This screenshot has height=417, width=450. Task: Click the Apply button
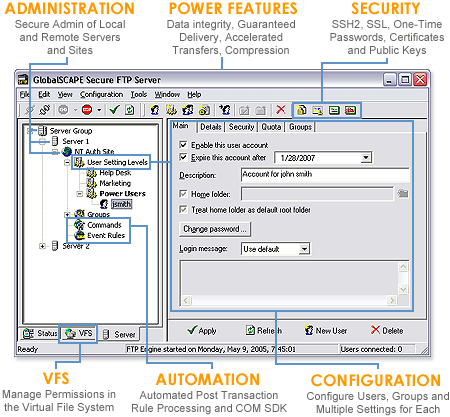click(x=202, y=330)
